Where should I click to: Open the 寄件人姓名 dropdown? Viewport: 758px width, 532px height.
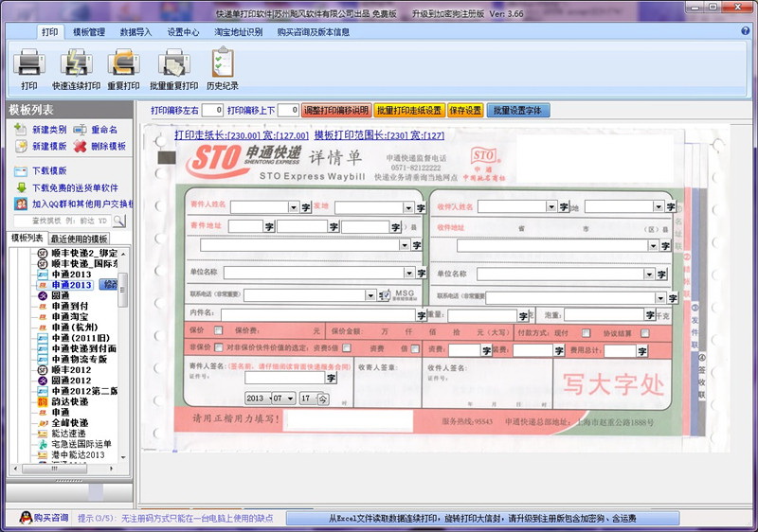coord(294,207)
